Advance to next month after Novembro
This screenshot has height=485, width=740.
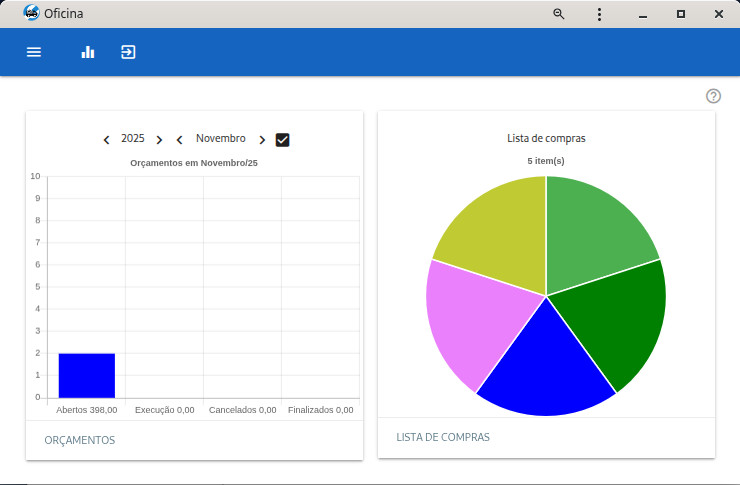pyautogui.click(x=262, y=140)
